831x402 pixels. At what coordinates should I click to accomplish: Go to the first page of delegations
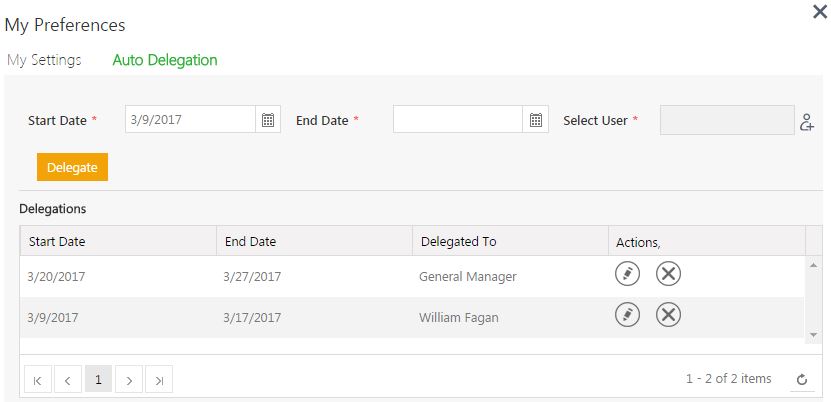point(37,379)
